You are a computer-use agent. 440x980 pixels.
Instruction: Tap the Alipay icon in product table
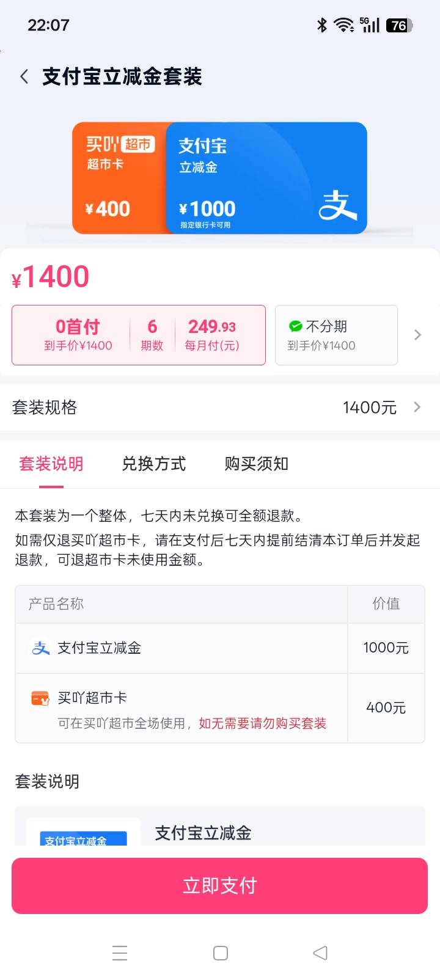coord(40,648)
